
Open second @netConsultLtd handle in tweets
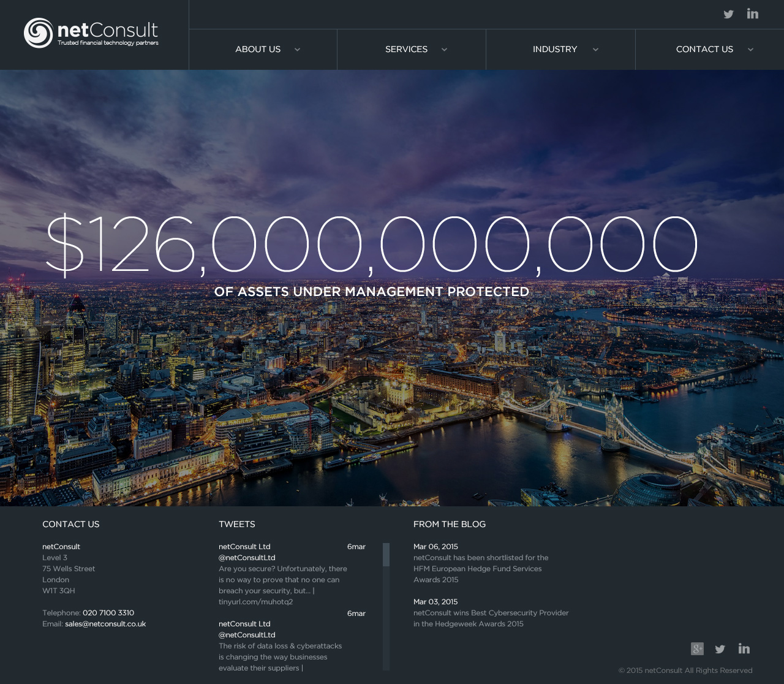(247, 635)
